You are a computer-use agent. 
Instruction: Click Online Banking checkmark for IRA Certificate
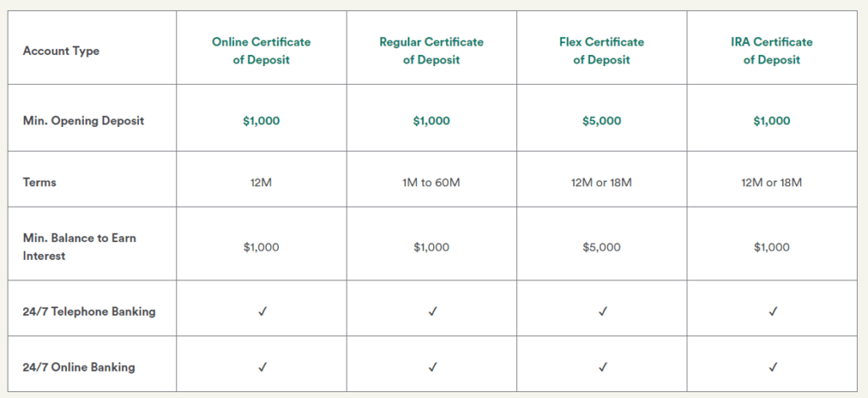click(773, 367)
